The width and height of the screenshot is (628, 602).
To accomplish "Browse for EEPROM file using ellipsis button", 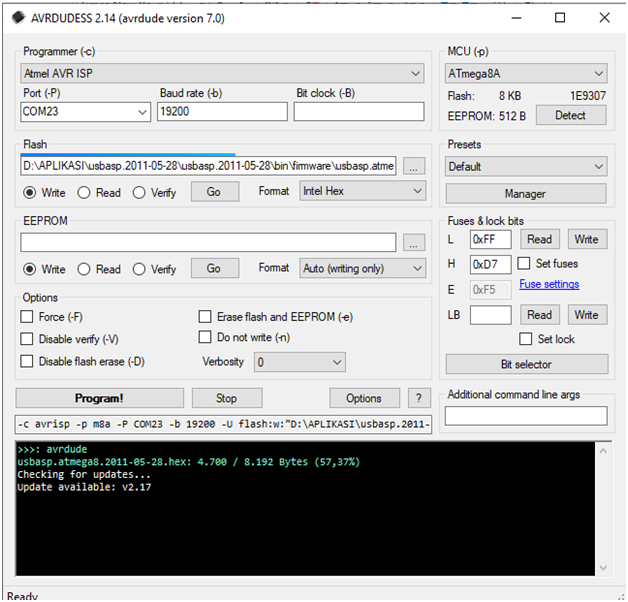I will tap(414, 243).
